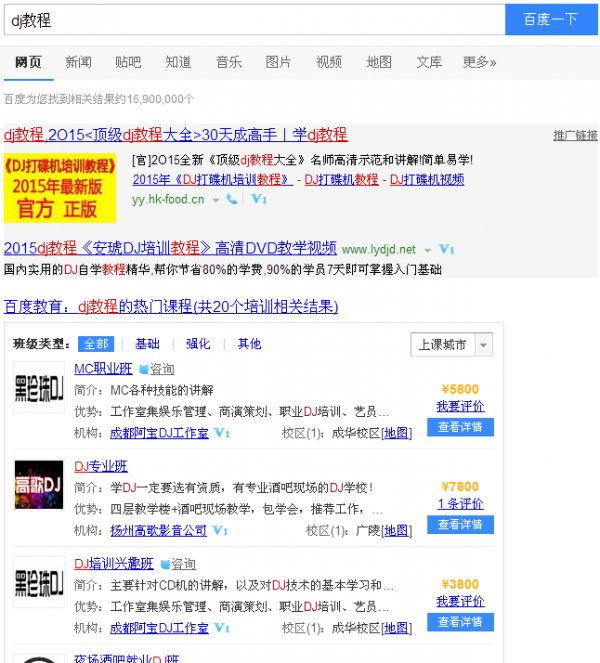Click 查看详情 for the MC职业班 course

[x=460, y=427]
